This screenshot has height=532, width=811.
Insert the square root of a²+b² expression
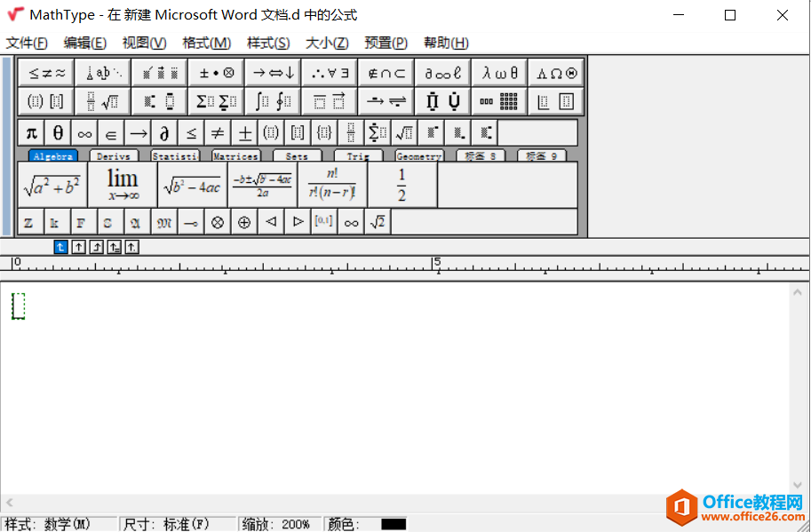pyautogui.click(x=52, y=185)
